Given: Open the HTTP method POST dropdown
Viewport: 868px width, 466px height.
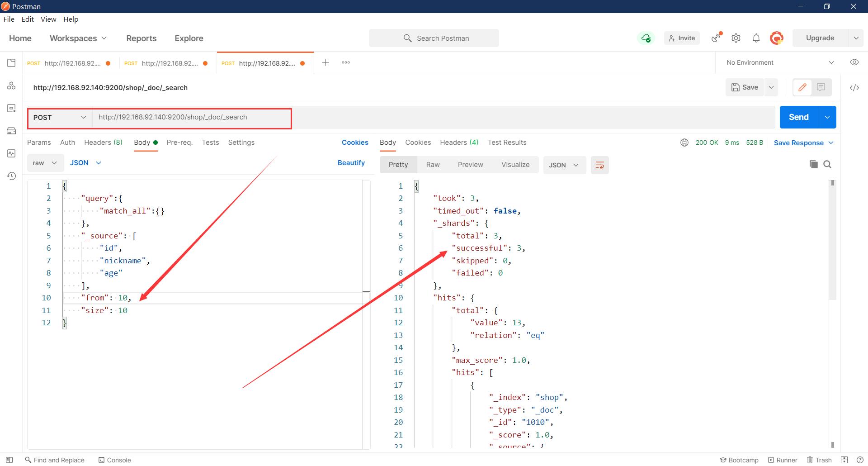Looking at the screenshot, I should [60, 118].
